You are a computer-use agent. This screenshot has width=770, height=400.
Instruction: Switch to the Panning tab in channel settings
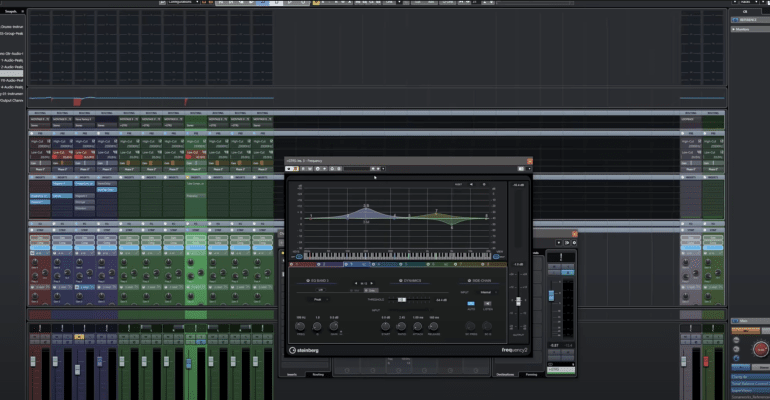pos(531,374)
